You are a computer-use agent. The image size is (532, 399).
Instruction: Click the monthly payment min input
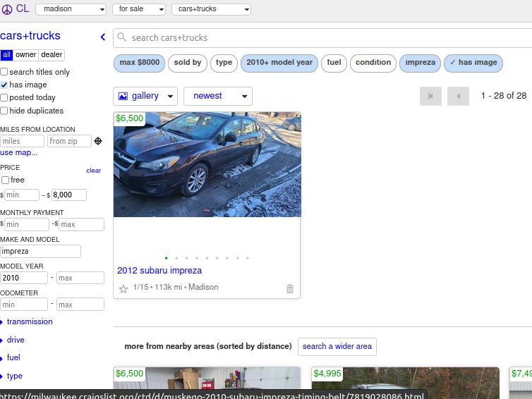(x=27, y=224)
